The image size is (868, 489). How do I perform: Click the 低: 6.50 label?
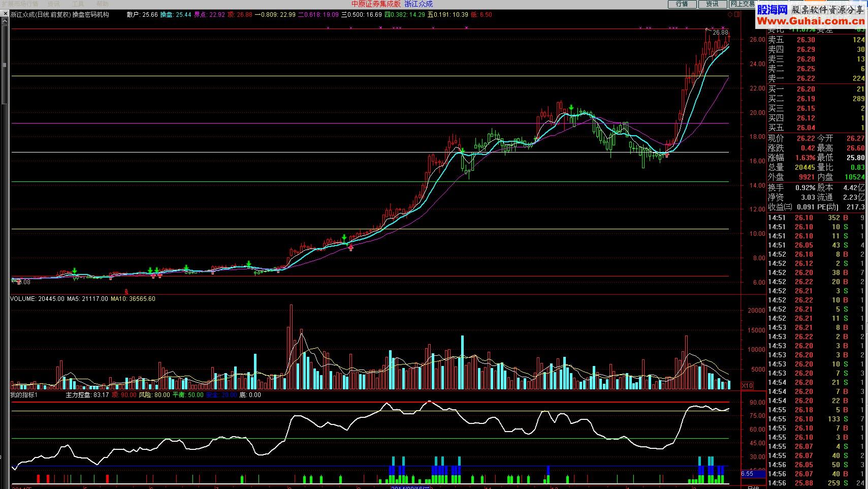point(481,15)
